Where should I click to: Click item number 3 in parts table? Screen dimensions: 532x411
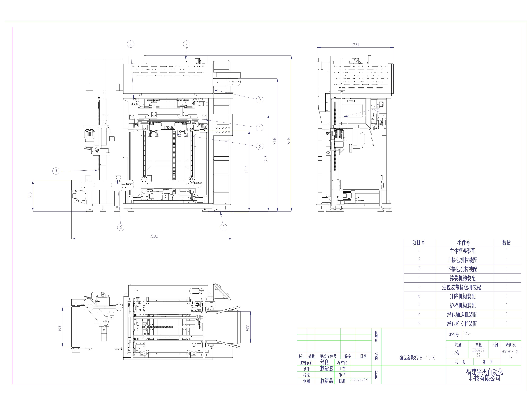coord(419,268)
